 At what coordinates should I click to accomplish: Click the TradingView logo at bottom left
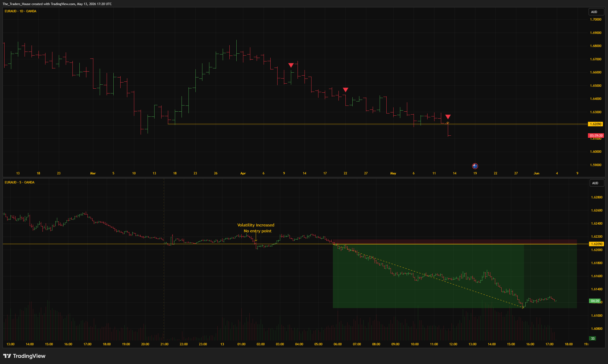24,356
